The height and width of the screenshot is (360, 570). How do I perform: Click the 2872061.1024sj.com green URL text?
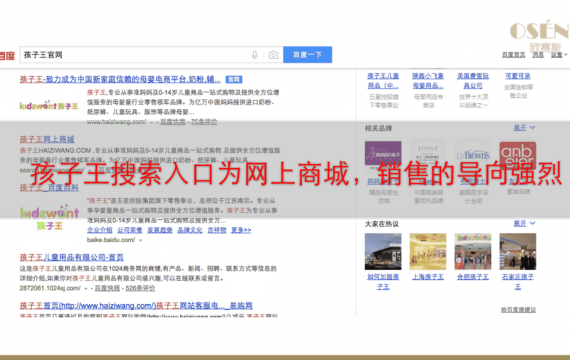pos(50,288)
